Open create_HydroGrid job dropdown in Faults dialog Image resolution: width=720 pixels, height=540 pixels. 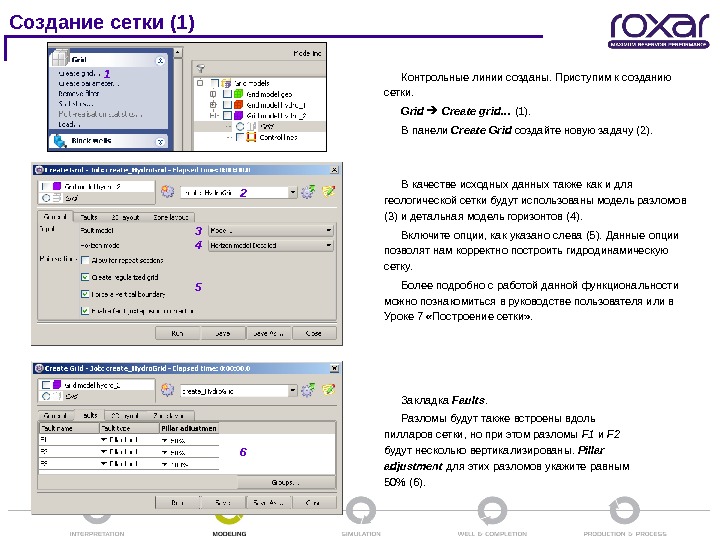(x=292, y=391)
